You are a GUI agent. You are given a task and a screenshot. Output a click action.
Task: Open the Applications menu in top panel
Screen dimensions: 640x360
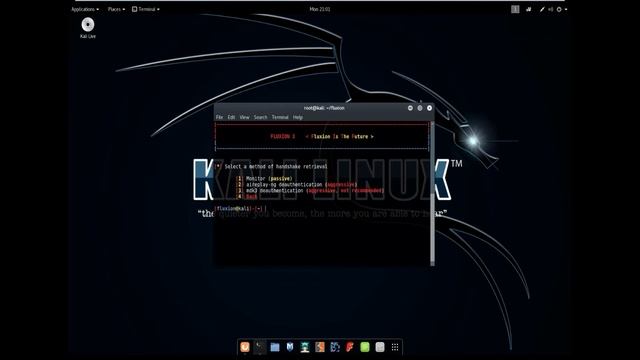(x=85, y=9)
